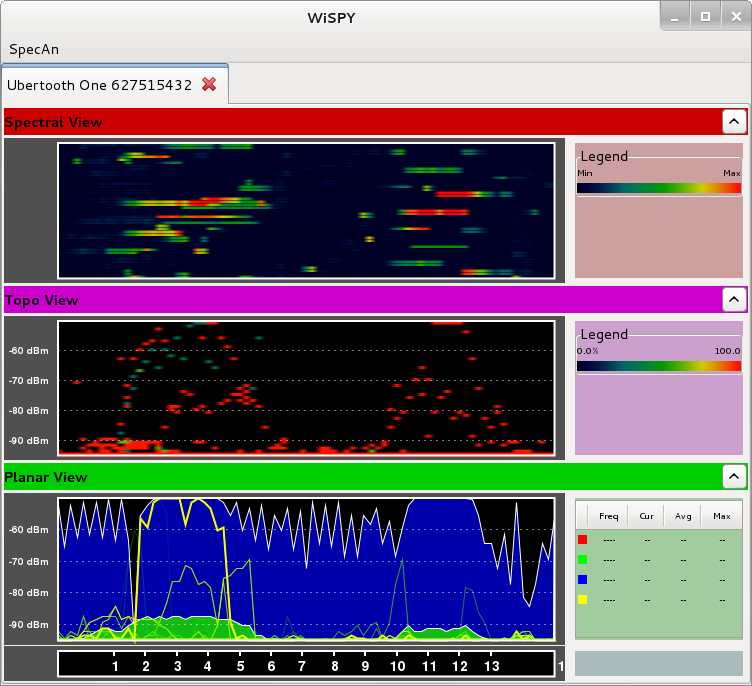Viewport: 752px width, 686px height.
Task: Collapse the Topo View panel
Action: pyautogui.click(x=734, y=299)
